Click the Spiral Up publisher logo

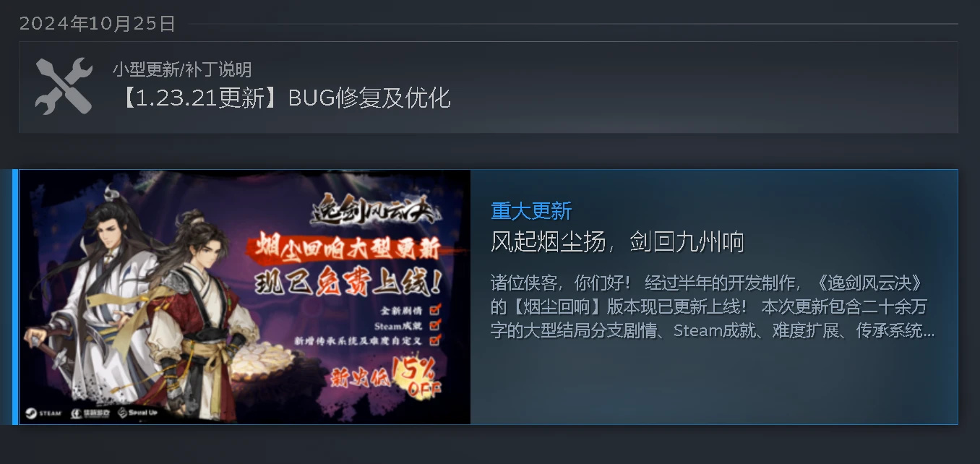(x=137, y=413)
